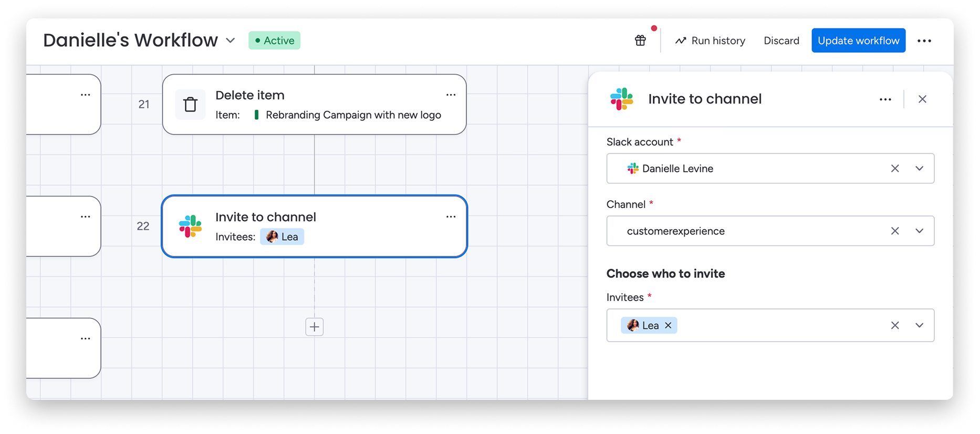Click the Slack logo in the side panel header
Screen dimensions: 980x434
click(x=622, y=99)
